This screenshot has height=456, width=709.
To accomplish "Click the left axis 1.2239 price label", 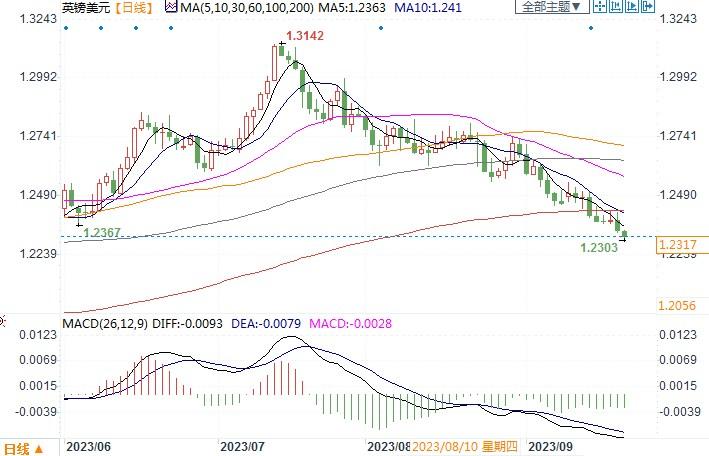I will point(38,254).
